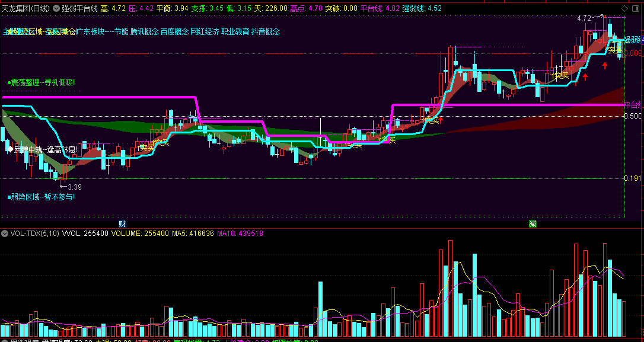Select the 天龙集团(日线) chart title
Image resolution: width=644 pixels, height=342 pixels.
click(26, 8)
